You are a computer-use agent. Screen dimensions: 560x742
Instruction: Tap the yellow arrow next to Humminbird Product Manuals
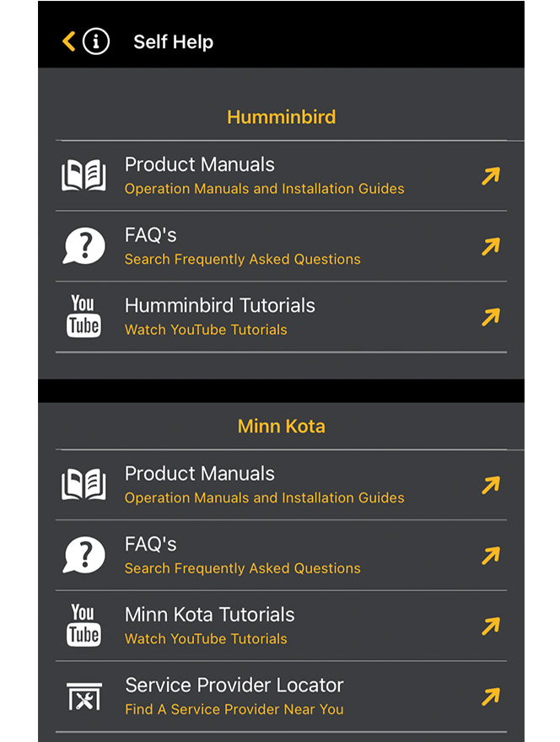490,175
